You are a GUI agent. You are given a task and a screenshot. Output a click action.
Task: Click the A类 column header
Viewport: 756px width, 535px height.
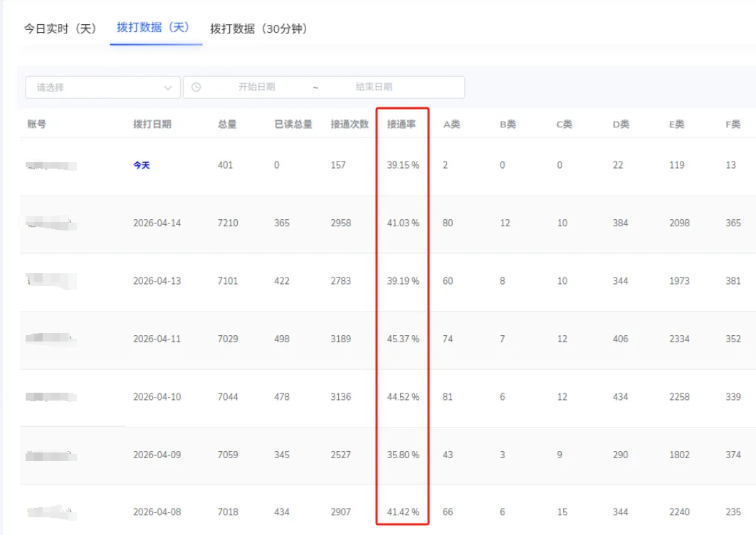click(x=451, y=122)
